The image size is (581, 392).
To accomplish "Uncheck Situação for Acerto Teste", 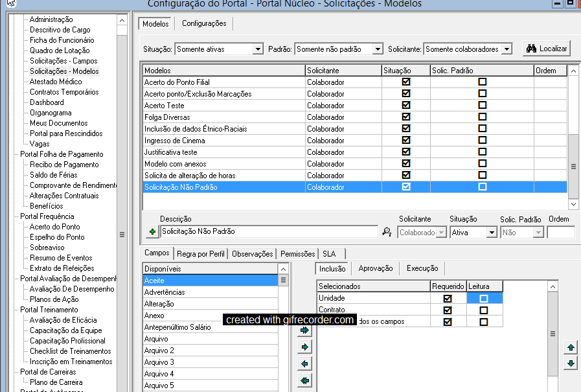I will point(406,106).
